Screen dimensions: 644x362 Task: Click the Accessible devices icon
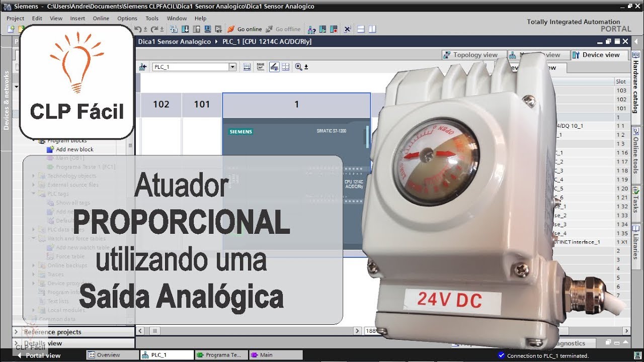pyautogui.click(x=312, y=29)
